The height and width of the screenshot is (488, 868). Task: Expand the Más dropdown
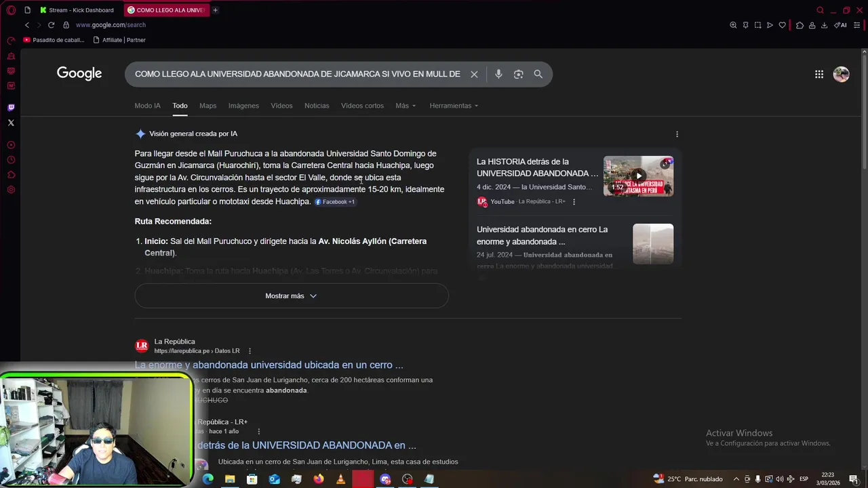(406, 106)
